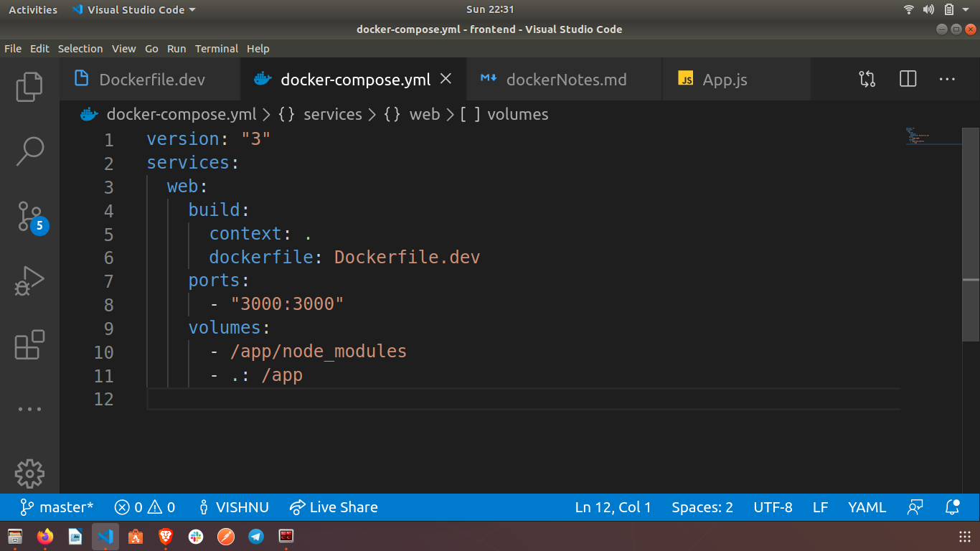
Task: Launch Telegram from the taskbar
Action: (255, 536)
